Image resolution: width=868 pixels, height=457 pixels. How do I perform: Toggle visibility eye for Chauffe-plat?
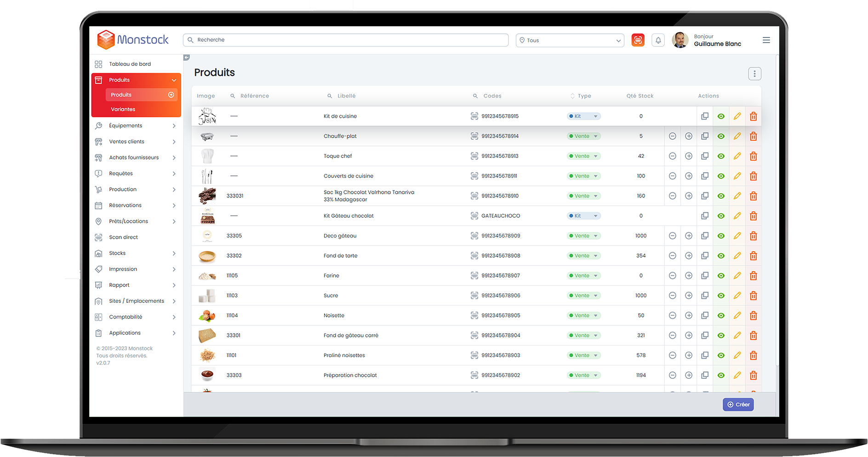(x=721, y=136)
